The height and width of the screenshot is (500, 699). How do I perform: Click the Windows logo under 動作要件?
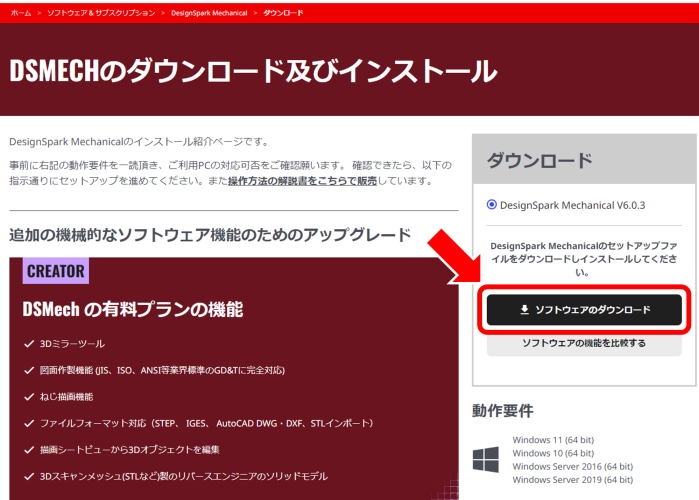click(x=486, y=459)
